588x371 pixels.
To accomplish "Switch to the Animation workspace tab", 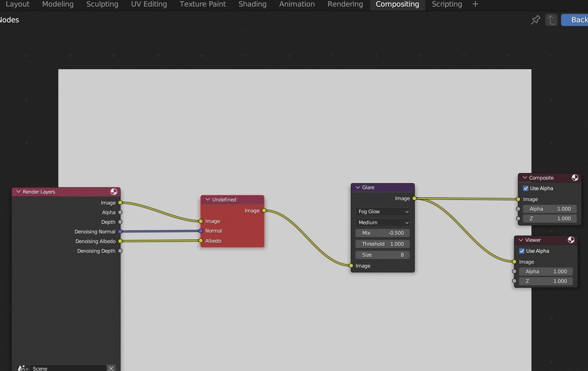I will pyautogui.click(x=297, y=4).
